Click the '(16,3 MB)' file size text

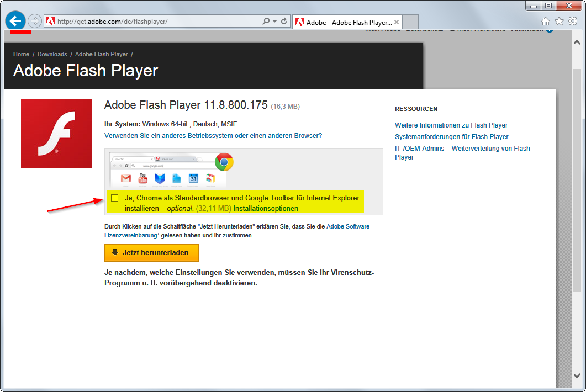[285, 107]
